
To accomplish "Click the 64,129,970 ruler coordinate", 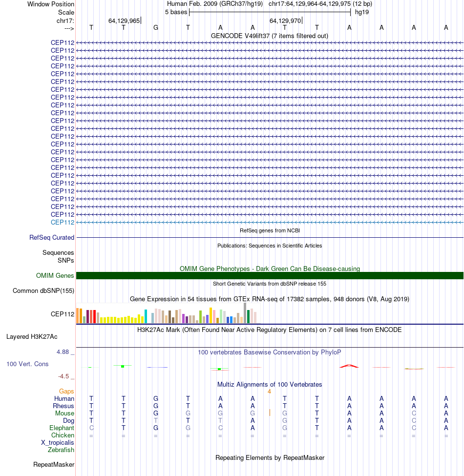I will click(285, 21).
